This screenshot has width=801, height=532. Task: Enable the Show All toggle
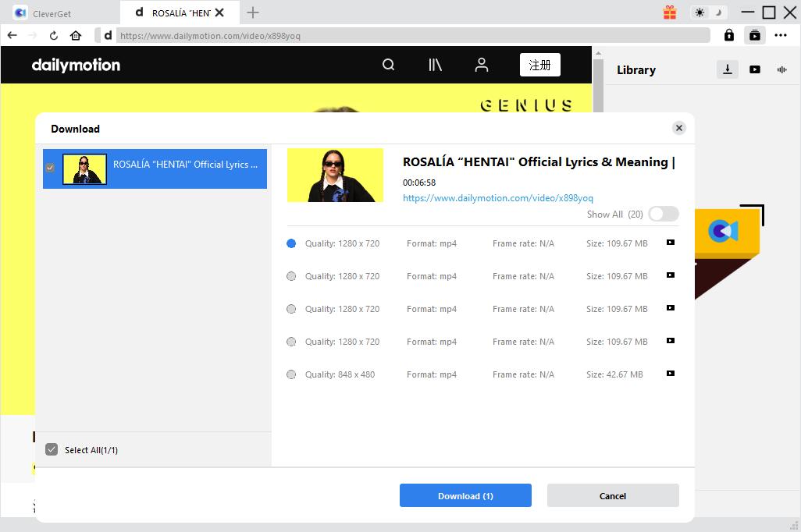[x=663, y=214]
